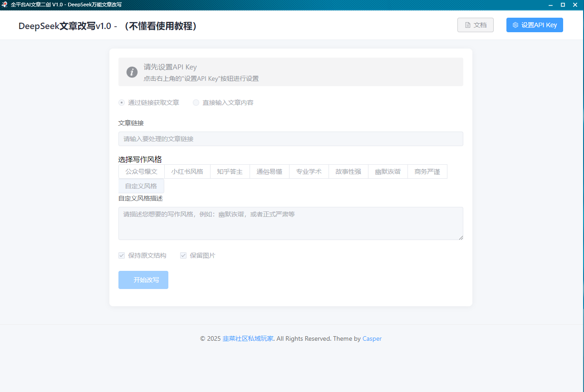Click the custom style description textarea
This screenshot has height=392, width=584.
[290, 223]
